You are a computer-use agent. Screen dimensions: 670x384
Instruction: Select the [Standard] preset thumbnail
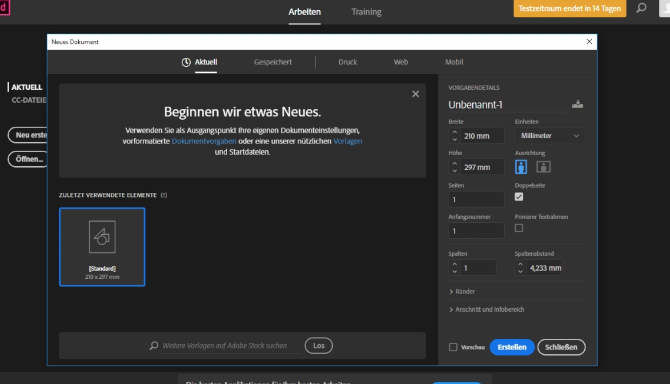(102, 247)
